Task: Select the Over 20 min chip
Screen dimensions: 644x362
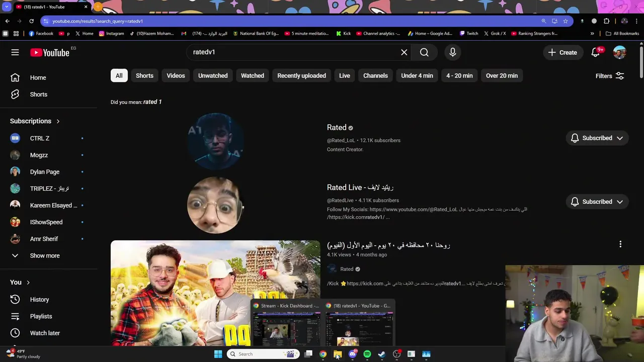Action: click(x=502, y=76)
